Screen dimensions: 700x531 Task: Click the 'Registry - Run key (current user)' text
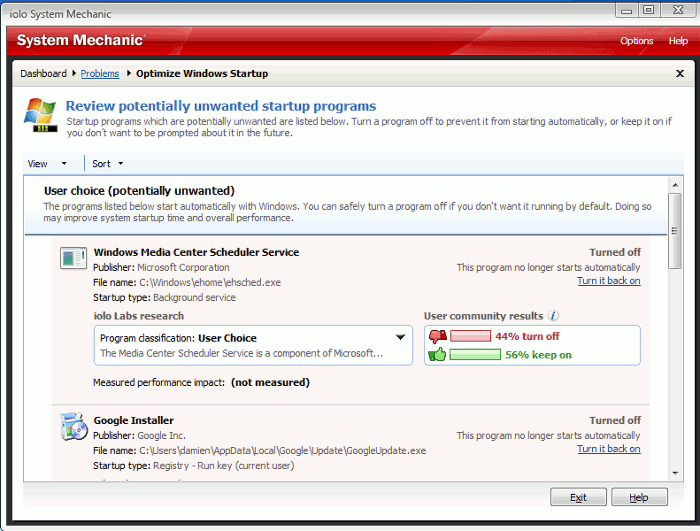click(223, 465)
